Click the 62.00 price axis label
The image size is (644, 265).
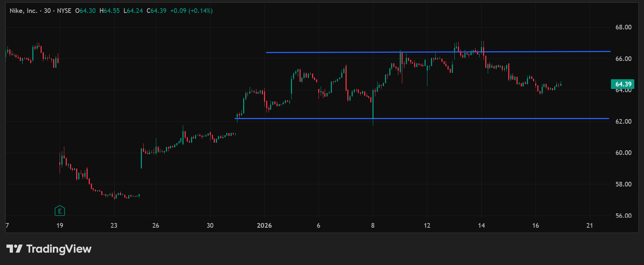click(x=623, y=122)
